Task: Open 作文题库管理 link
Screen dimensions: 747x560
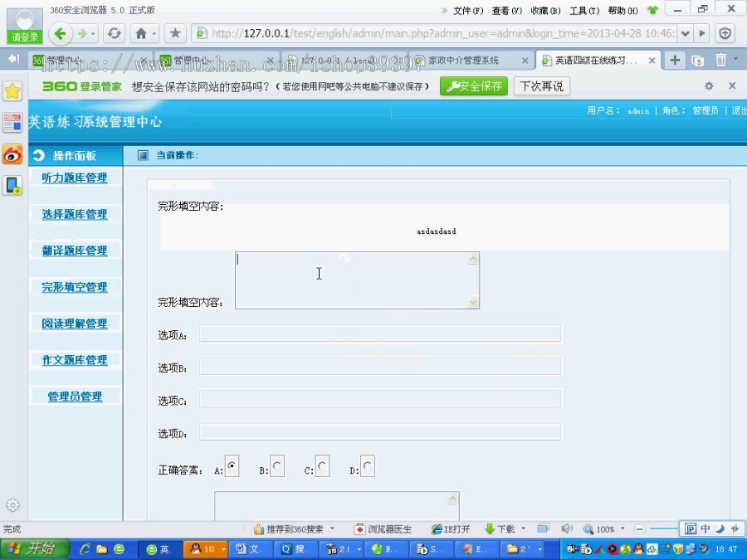Action: 75,360
